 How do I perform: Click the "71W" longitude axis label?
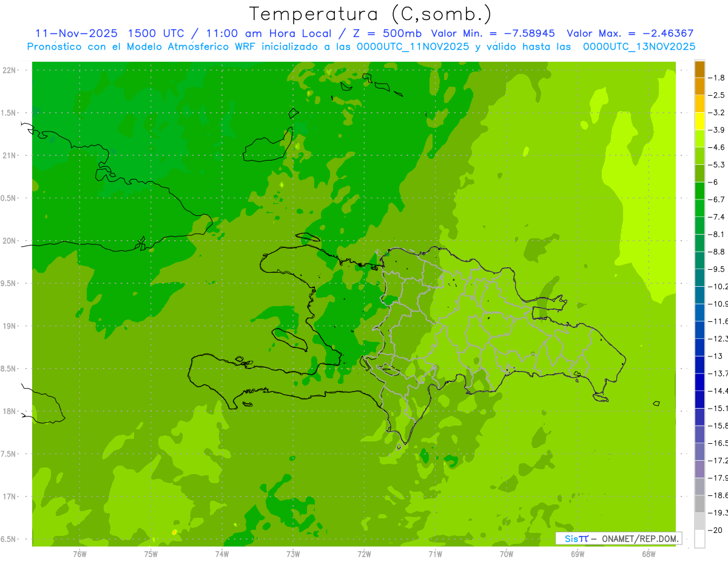435,554
